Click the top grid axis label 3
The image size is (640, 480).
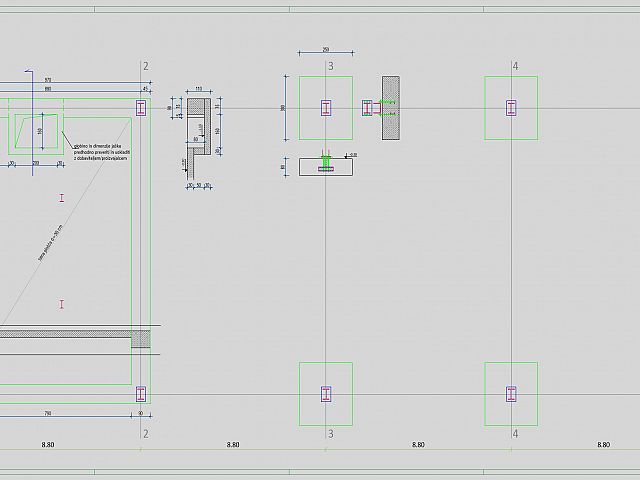tap(331, 66)
